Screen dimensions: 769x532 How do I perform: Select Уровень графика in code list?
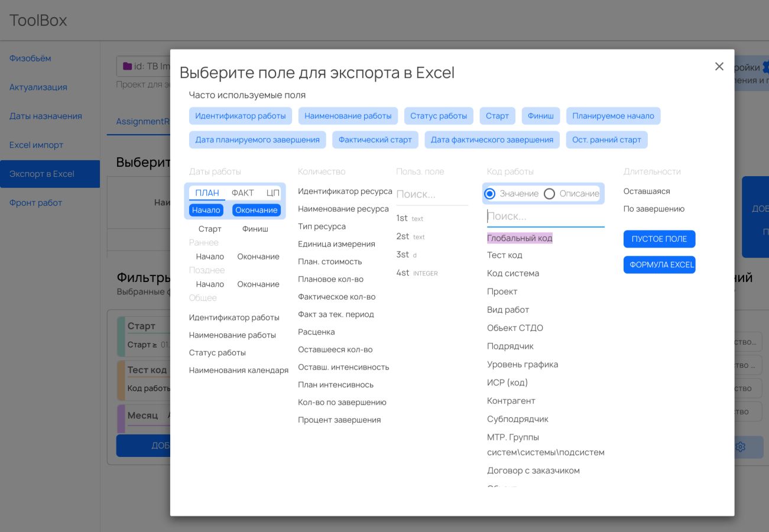[x=523, y=364]
